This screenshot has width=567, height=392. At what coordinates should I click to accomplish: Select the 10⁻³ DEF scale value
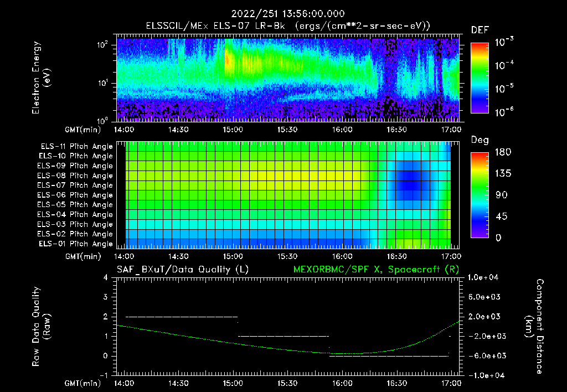504,42
